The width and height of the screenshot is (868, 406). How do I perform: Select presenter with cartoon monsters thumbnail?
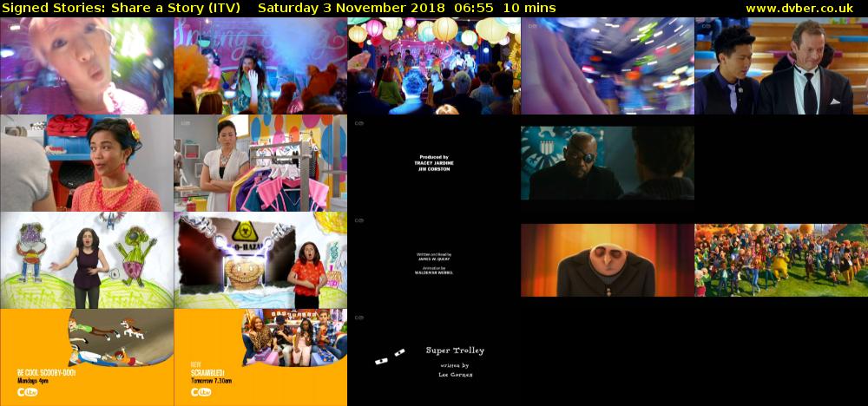click(87, 260)
